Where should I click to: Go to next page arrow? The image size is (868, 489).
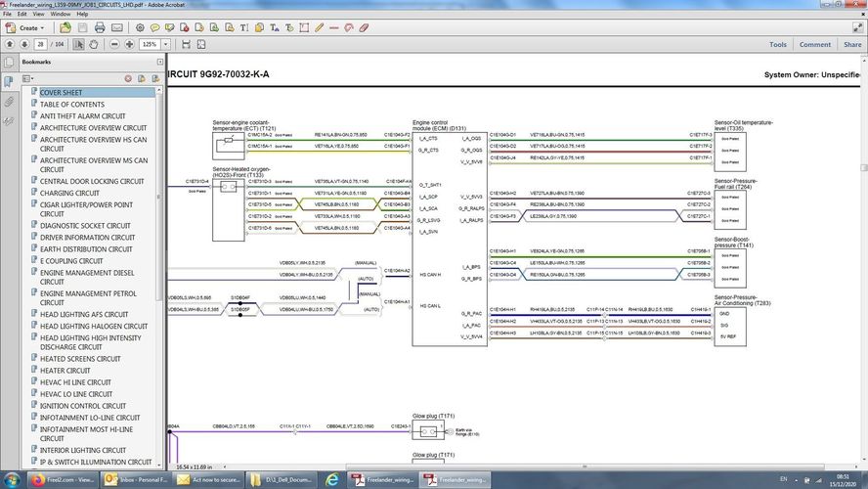[24, 44]
